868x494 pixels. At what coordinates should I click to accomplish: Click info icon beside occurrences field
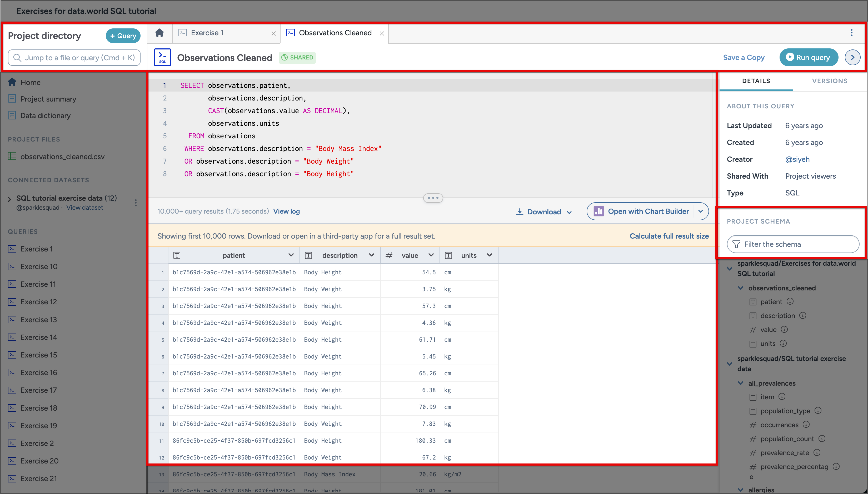click(806, 425)
